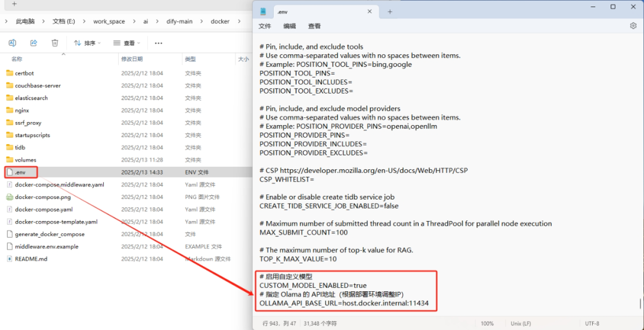Sort files by 名称 column header
Image resolution: width=644 pixels, height=330 pixels.
click(x=17, y=59)
